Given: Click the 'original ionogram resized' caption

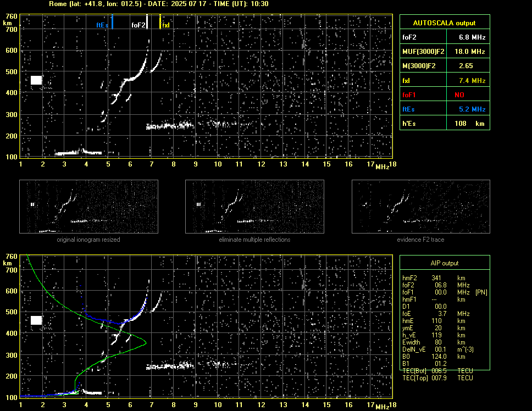Looking at the screenshot, I should click(x=88, y=240).
